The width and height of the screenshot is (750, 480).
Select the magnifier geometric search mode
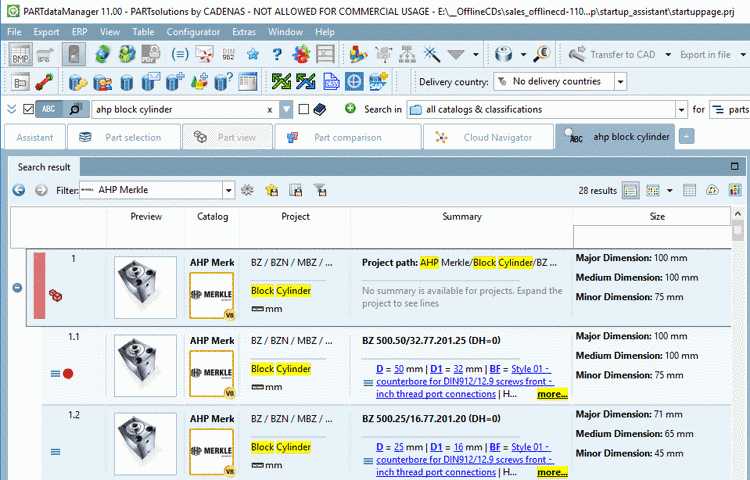[76, 109]
